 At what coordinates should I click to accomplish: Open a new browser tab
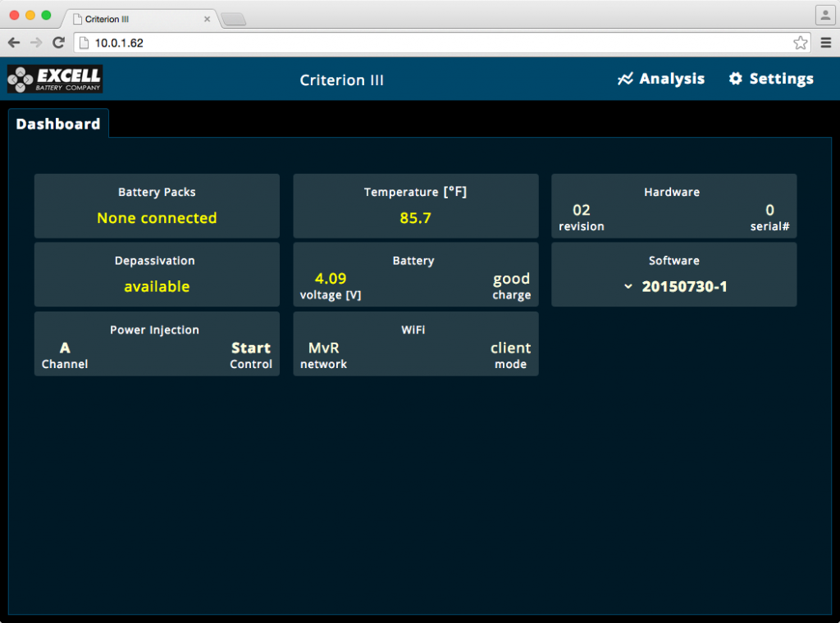[x=233, y=19]
